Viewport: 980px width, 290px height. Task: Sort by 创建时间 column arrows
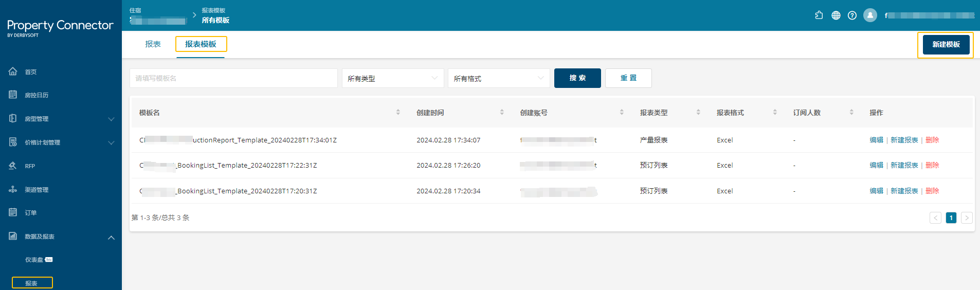pyautogui.click(x=502, y=112)
